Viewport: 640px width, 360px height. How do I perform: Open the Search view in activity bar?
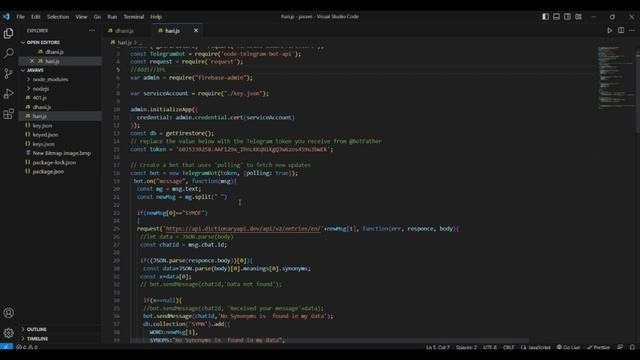pyautogui.click(x=8, y=53)
